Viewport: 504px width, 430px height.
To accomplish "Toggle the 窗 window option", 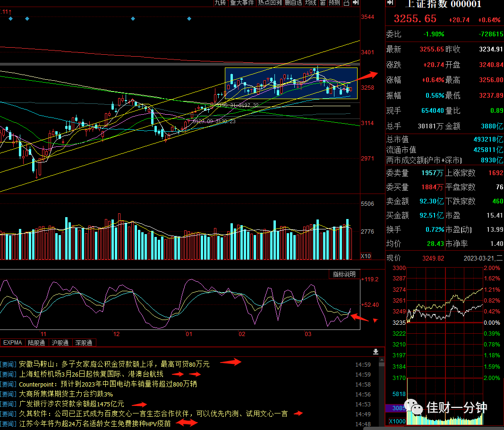I will [323, 3].
